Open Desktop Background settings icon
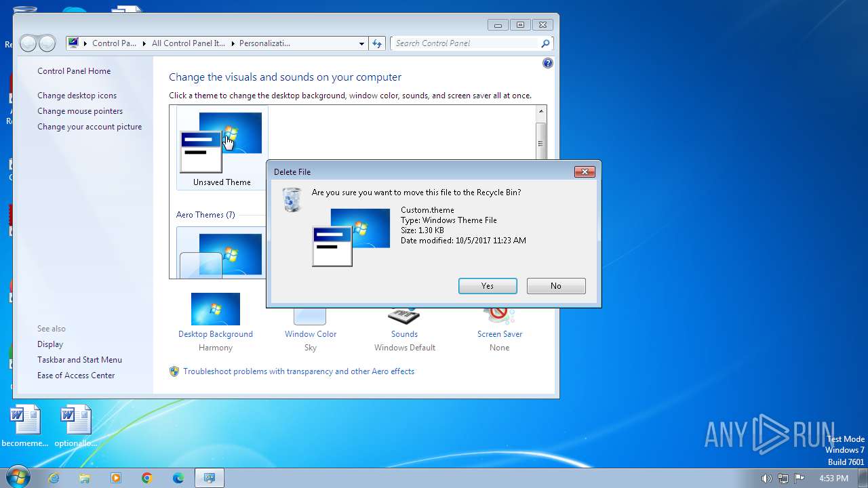868x488 pixels. (x=216, y=309)
